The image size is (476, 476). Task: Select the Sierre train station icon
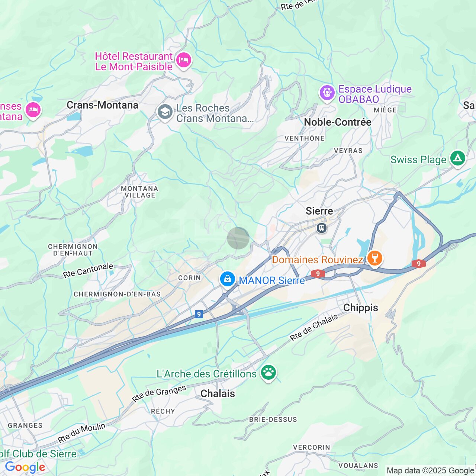point(322,228)
